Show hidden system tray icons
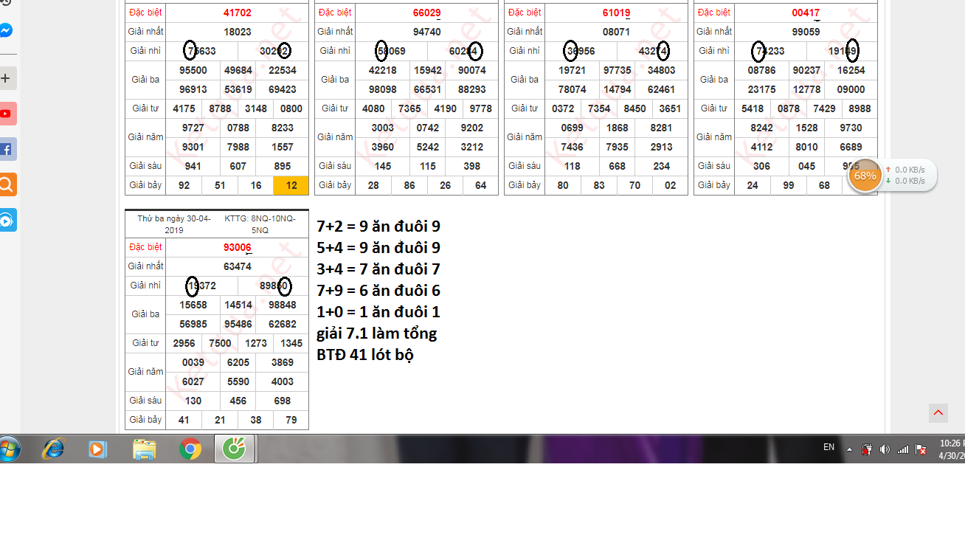The image size is (965, 560). [x=849, y=449]
